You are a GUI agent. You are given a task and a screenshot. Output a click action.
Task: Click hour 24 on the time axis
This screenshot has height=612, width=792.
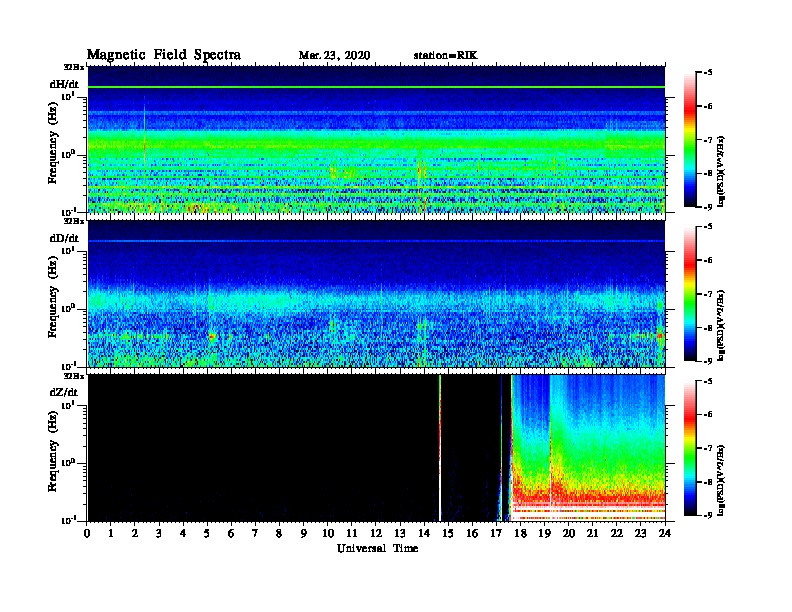[x=665, y=534]
